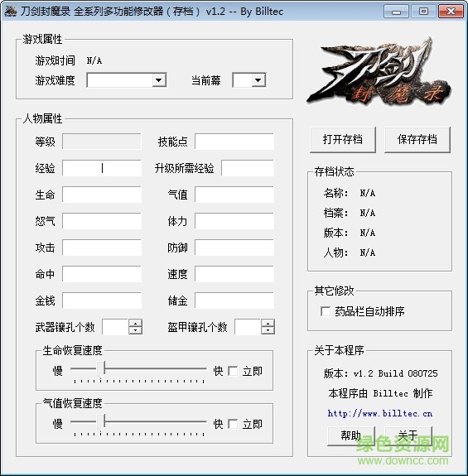Click the 刀剑封魔录 game logo image
This screenshot has width=468, height=476.
click(379, 72)
